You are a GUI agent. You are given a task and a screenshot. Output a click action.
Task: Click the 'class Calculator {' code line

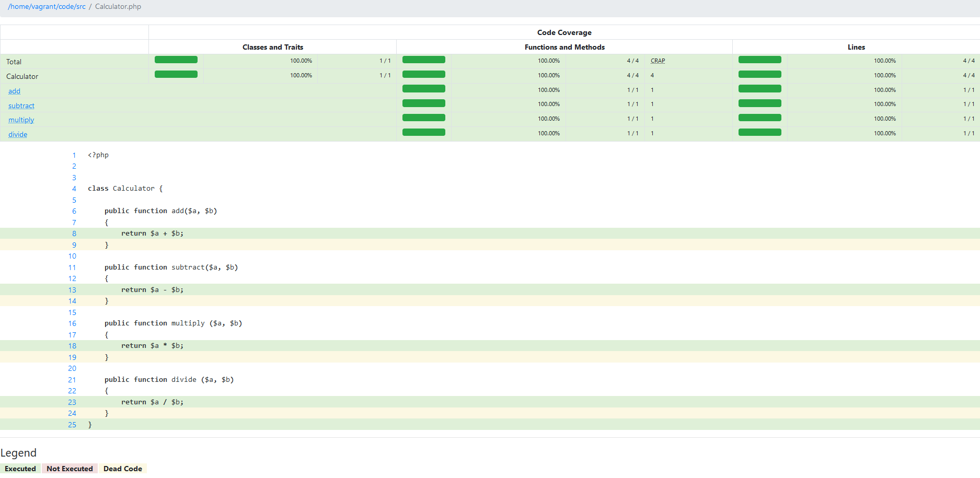tap(125, 189)
